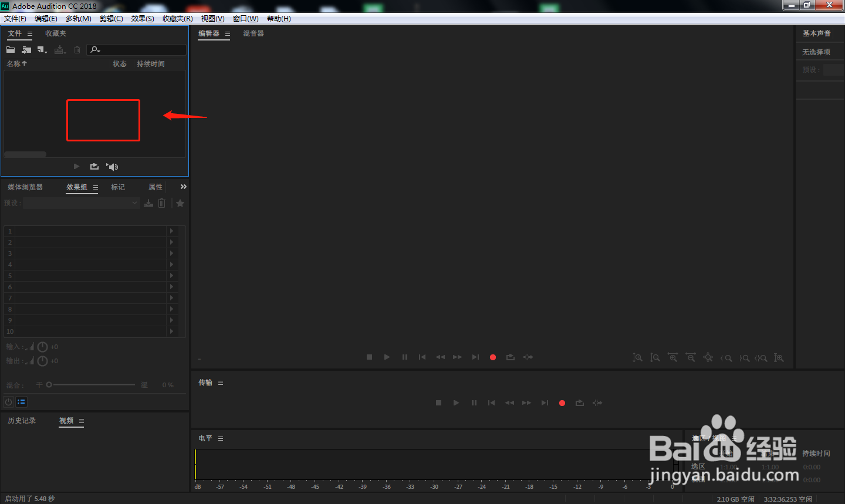This screenshot has height=504, width=845.
Task: Toggle the effects rack power button
Action: (x=8, y=402)
